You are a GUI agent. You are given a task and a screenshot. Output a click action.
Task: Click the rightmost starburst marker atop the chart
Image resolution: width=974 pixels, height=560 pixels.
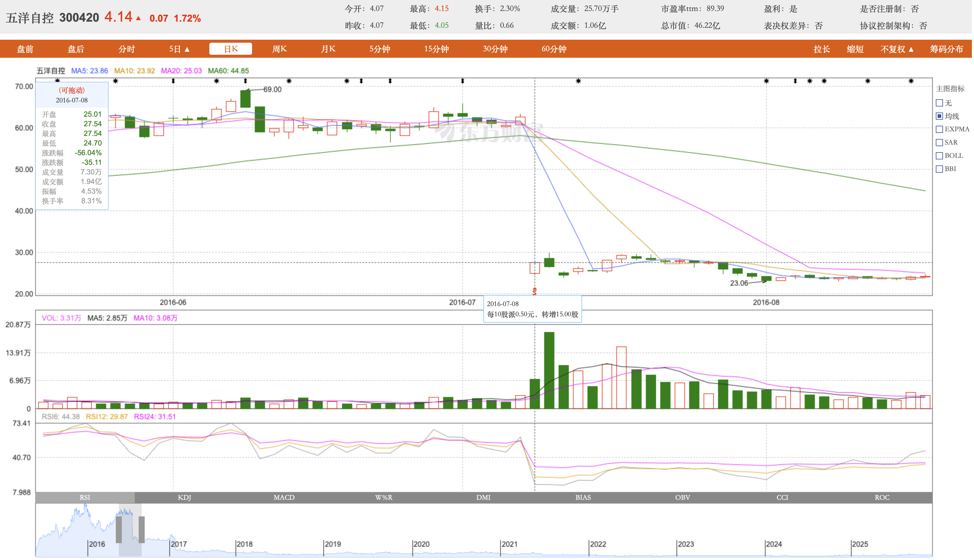coord(911,81)
